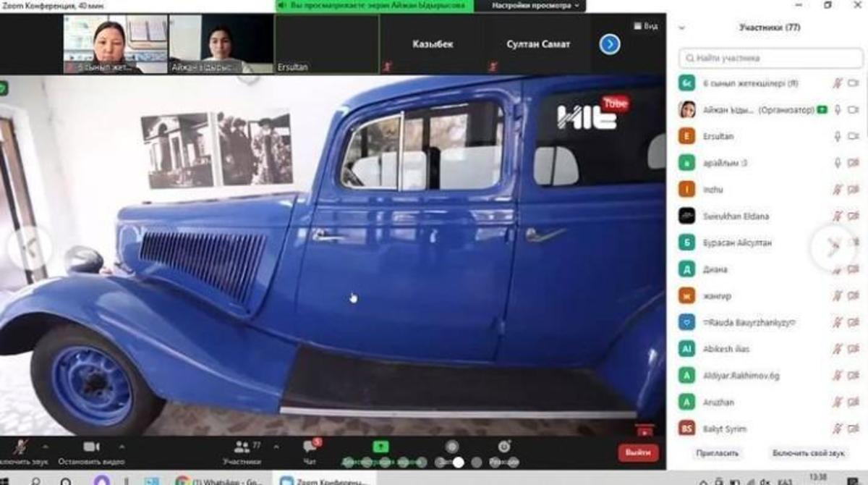Click the Пригласить invite button

click(718, 453)
